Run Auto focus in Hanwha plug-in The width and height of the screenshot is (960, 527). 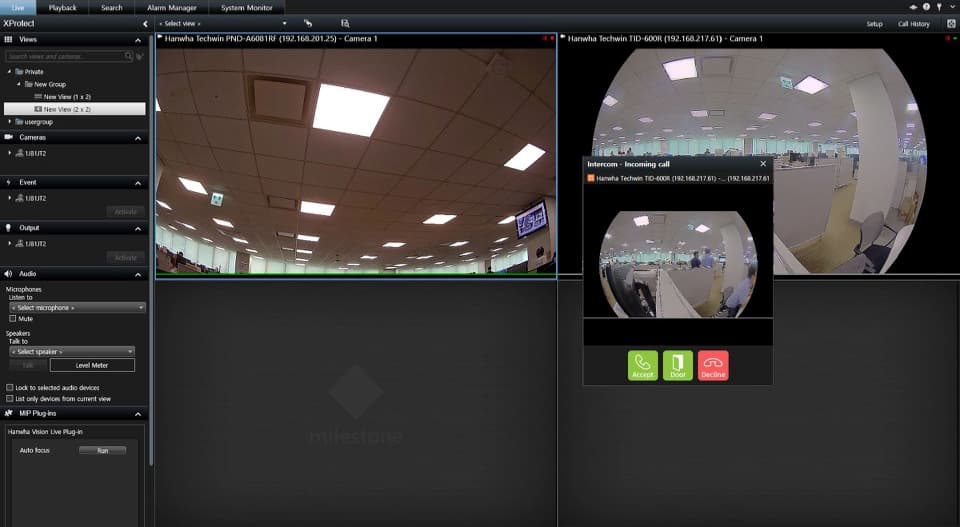click(102, 450)
